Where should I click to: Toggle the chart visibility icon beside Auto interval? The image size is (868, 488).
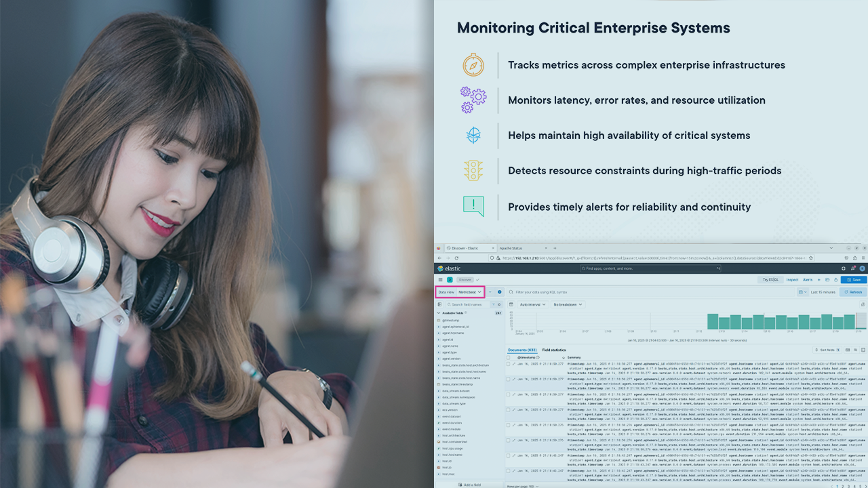pyautogui.click(x=511, y=304)
